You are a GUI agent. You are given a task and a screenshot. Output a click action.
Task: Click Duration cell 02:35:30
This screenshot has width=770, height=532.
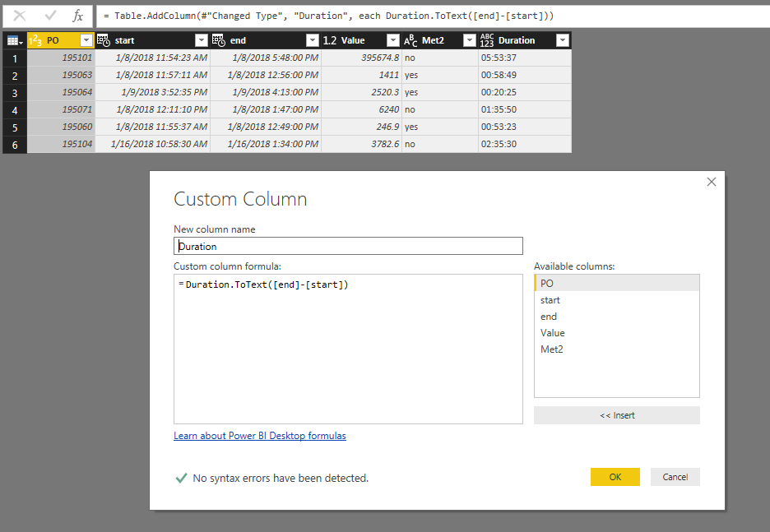point(525,144)
